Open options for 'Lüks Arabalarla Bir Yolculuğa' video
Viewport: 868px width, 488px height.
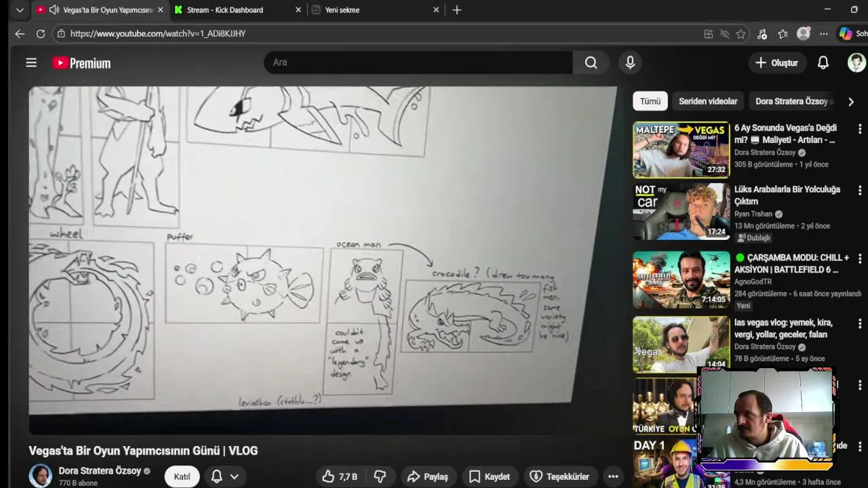(x=860, y=190)
